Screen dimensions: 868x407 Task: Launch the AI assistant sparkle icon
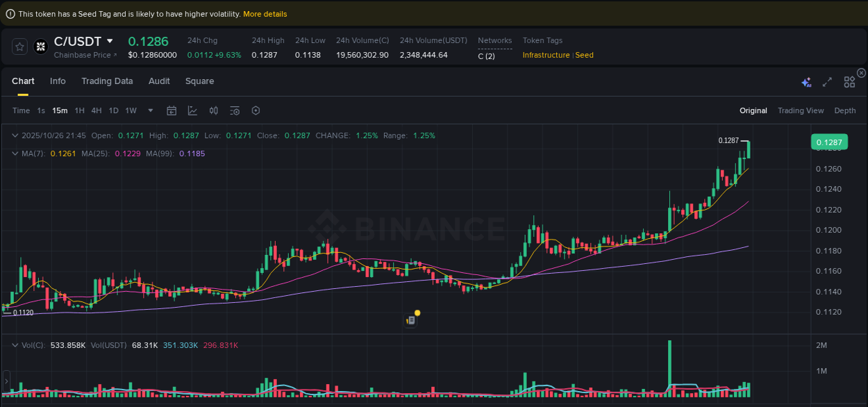tap(806, 82)
